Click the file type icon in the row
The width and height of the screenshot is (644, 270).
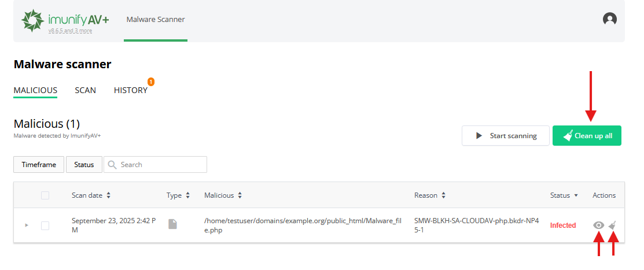172,224
